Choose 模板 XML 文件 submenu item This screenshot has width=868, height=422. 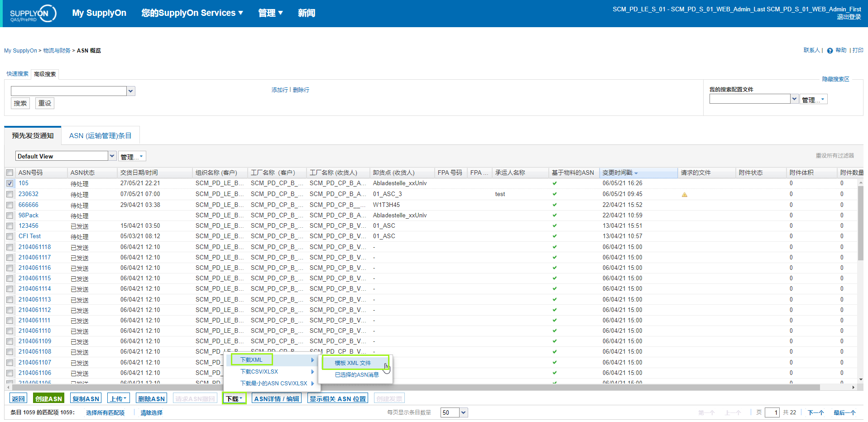(x=353, y=363)
